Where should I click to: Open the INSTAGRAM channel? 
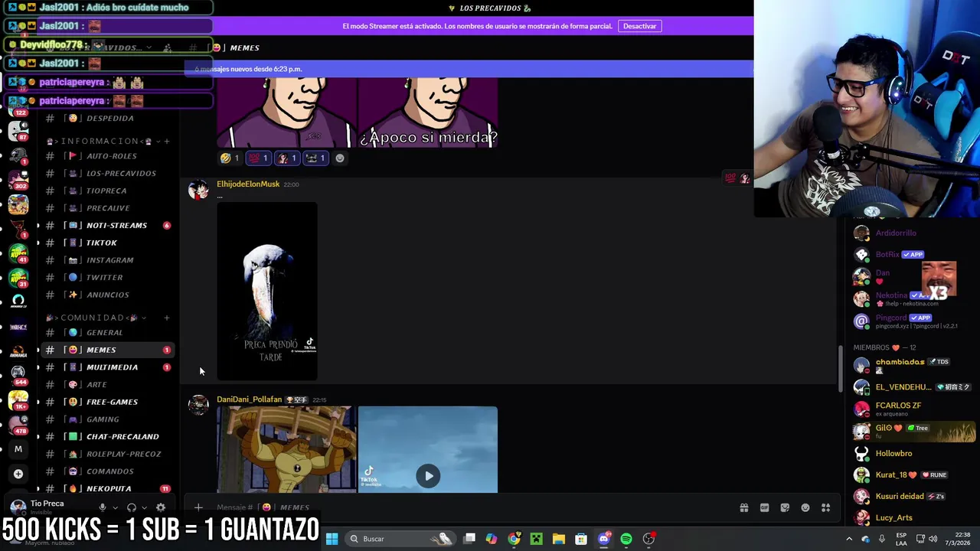pos(109,260)
